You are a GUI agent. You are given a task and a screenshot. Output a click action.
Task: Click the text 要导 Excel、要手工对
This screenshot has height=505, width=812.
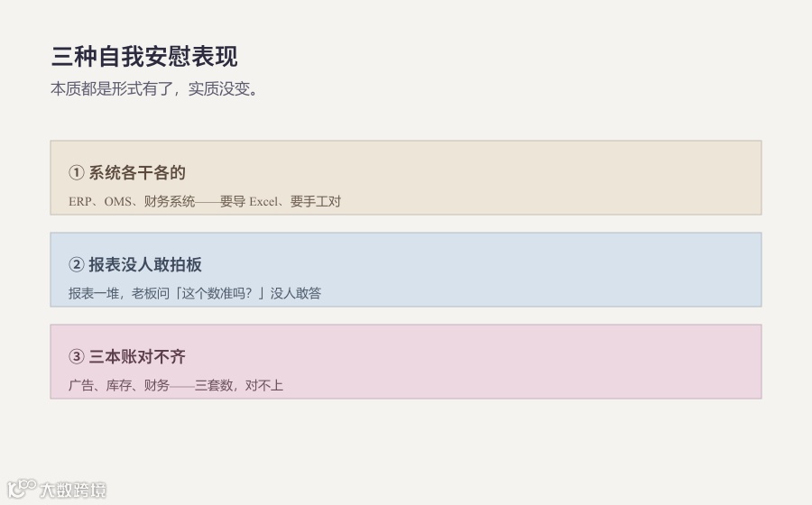(281, 201)
